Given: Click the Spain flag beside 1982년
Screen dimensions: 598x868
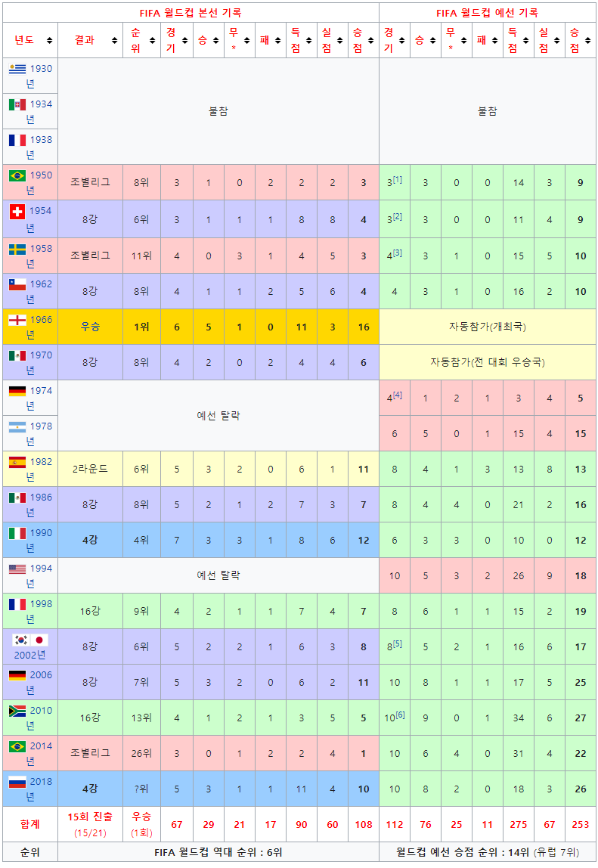Looking at the screenshot, I should [x=17, y=462].
